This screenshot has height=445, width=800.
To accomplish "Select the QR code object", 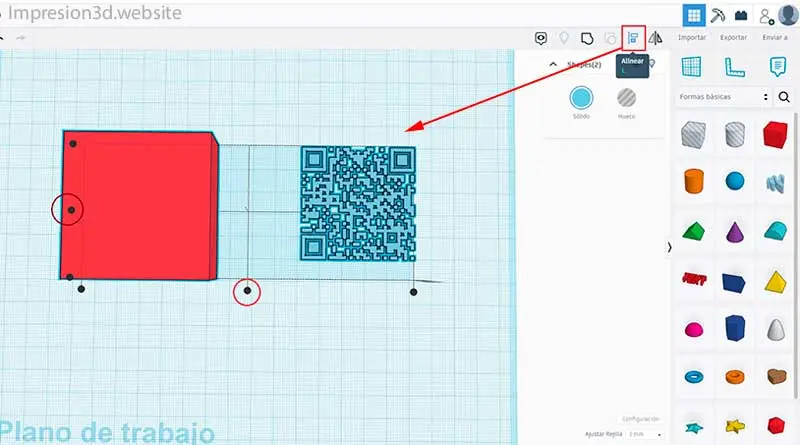I will pyautogui.click(x=358, y=204).
